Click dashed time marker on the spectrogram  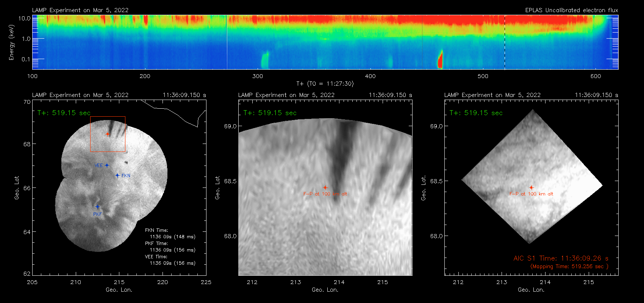pyautogui.click(x=505, y=42)
